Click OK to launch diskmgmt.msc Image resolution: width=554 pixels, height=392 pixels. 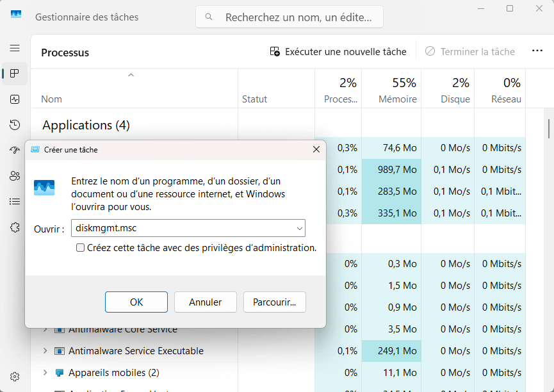[x=136, y=302]
